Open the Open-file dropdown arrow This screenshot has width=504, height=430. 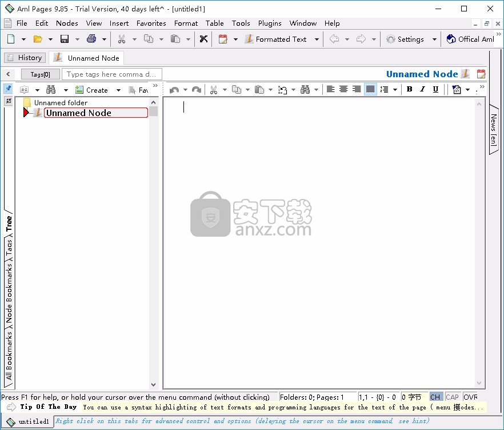tap(50, 39)
